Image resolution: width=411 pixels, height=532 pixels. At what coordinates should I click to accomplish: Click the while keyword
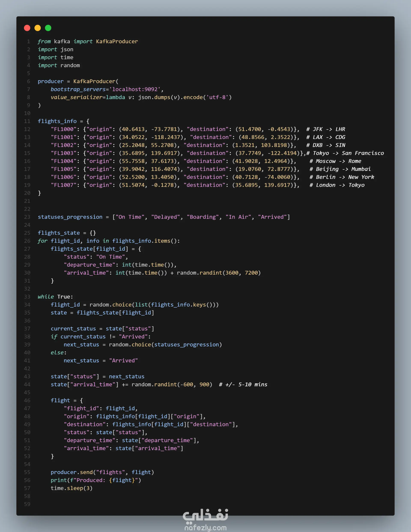(x=46, y=297)
